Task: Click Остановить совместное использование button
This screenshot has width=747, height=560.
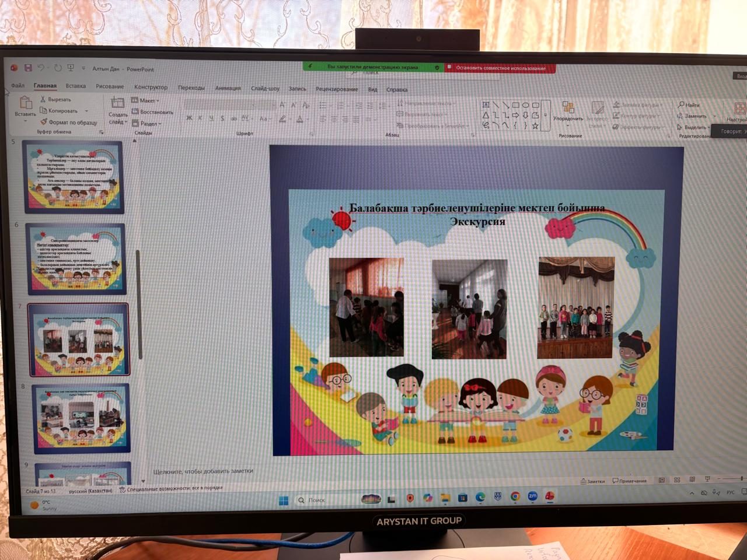Action: pyautogui.click(x=500, y=68)
